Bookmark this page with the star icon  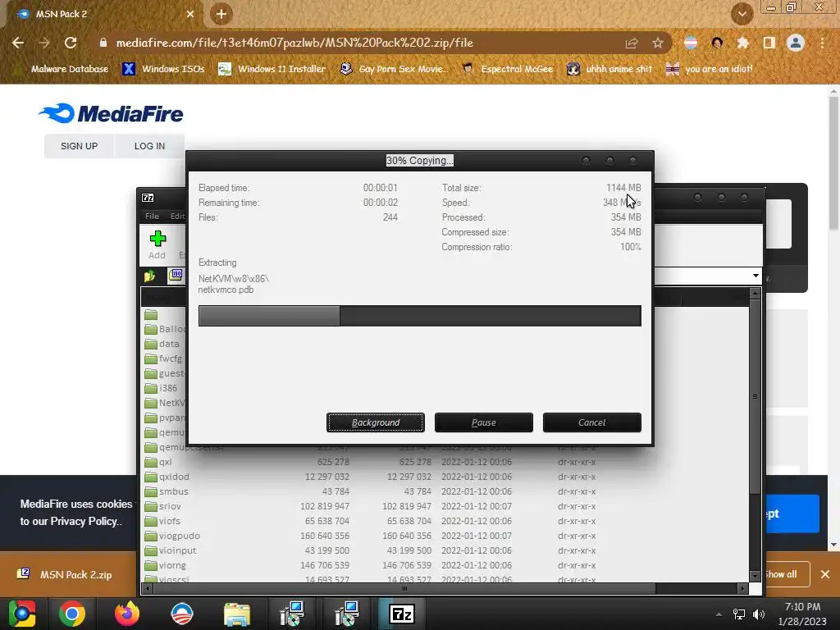coord(658,43)
